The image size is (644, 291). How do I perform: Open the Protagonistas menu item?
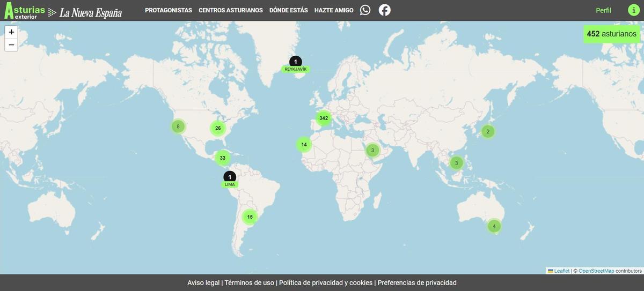(168, 10)
